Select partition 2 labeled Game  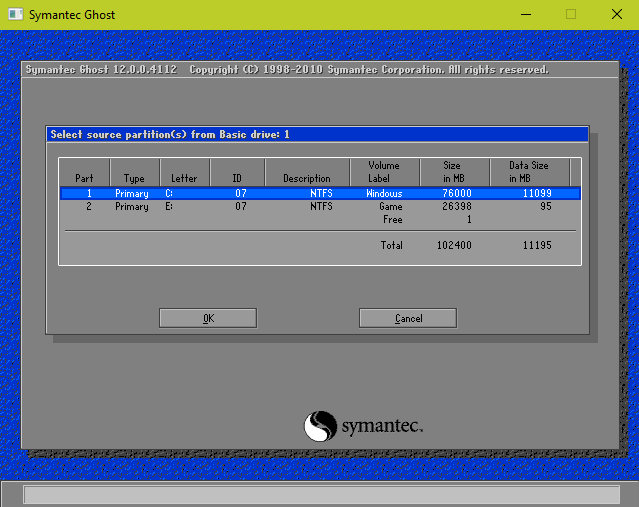[x=320, y=206]
